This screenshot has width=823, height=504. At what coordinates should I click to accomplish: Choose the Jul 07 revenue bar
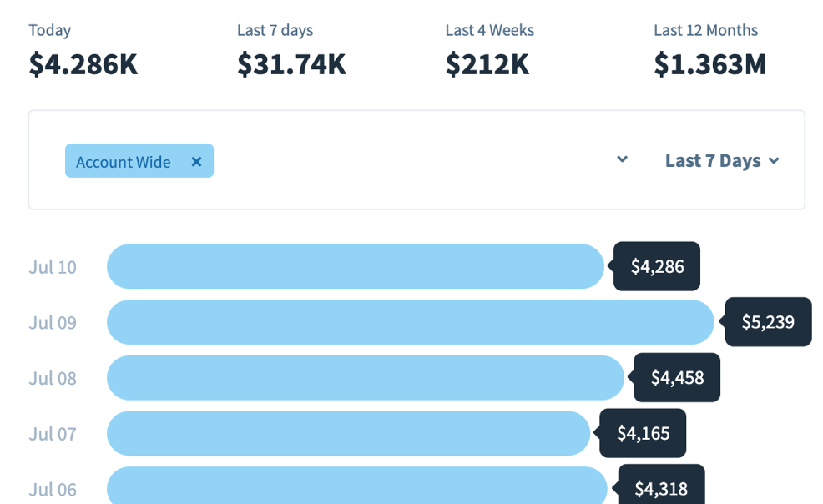pyautogui.click(x=348, y=433)
